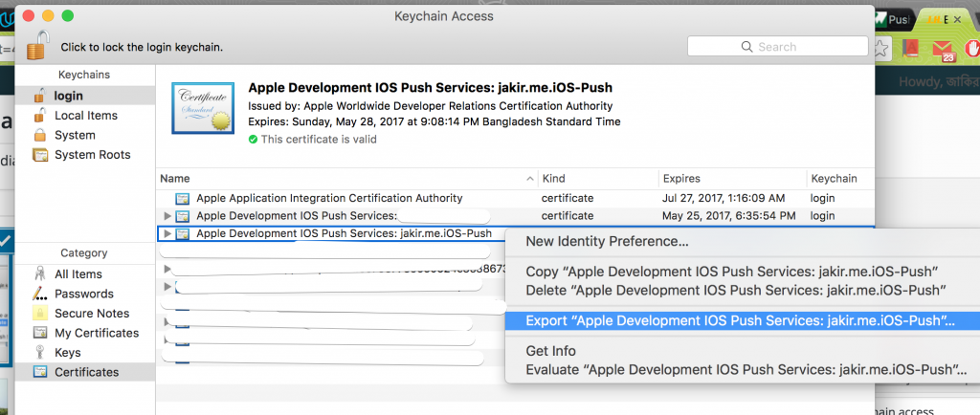Open My Certificates category
Image resolution: width=980 pixels, height=415 pixels.
tap(96, 333)
